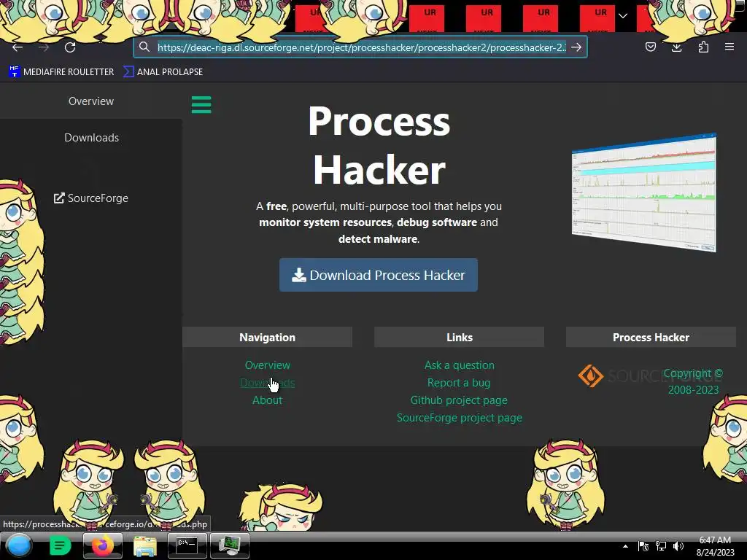Click the taskbar clock showing 6:47 AM
The image size is (747, 560).
tap(715, 546)
